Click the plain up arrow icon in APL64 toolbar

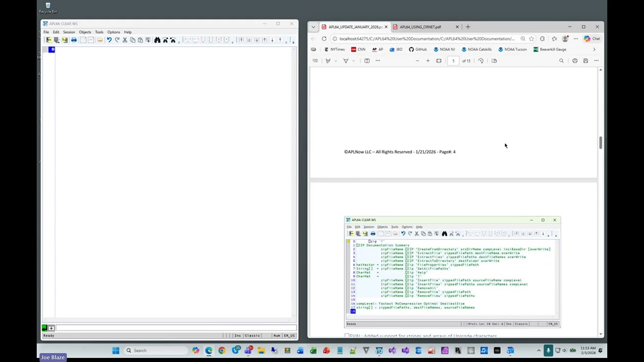pyautogui.click(x=280, y=40)
